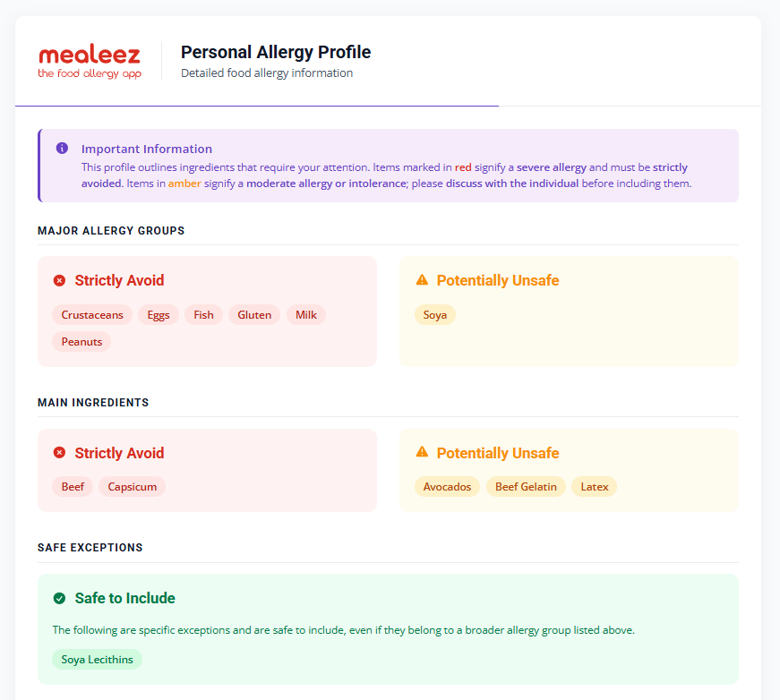Click the amber Soya tag
The width and height of the screenshot is (780, 700).
435,315
